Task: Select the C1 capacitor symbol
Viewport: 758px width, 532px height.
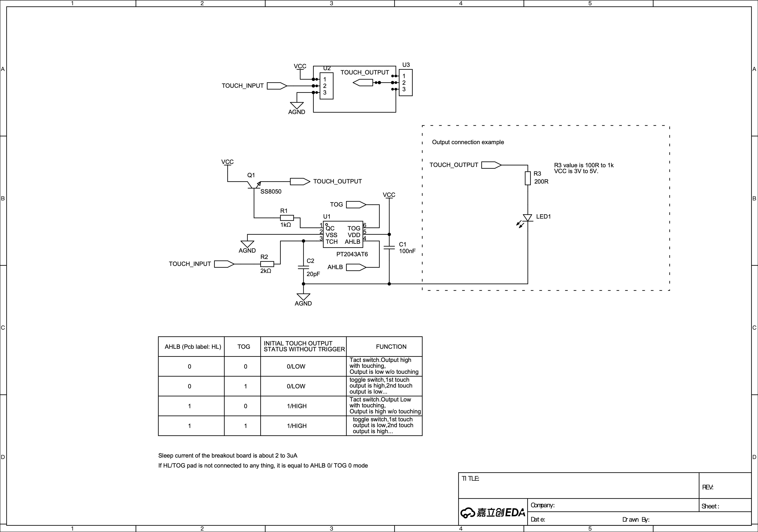Action: (389, 247)
